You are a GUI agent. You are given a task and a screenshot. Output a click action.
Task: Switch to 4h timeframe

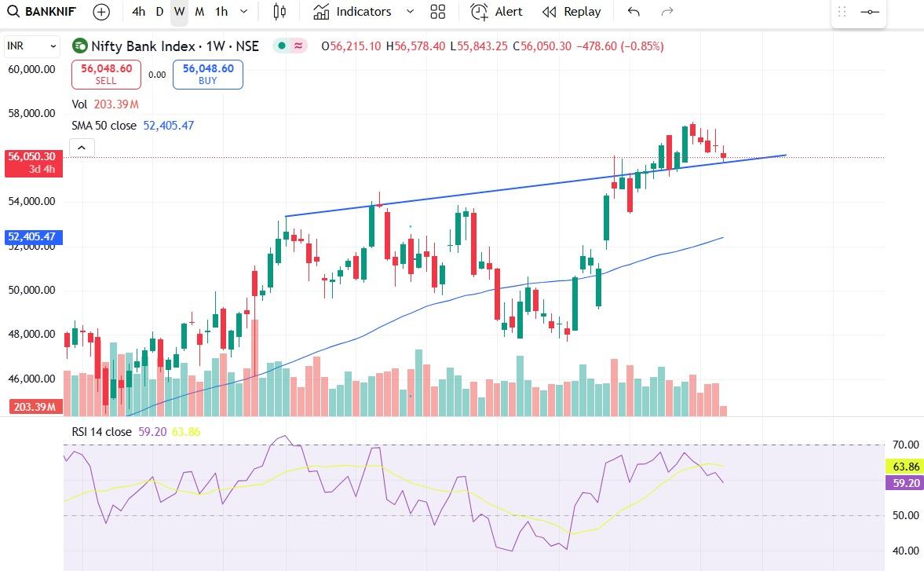138,12
